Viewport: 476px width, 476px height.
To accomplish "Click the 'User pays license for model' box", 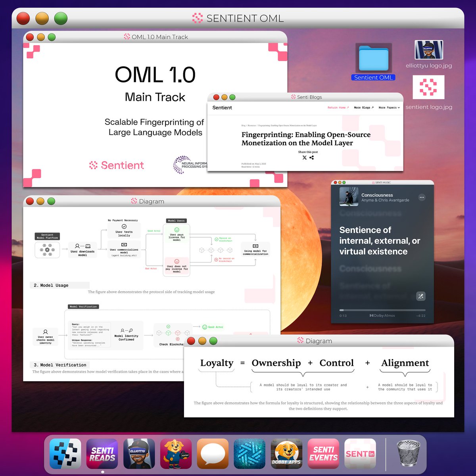I will click(x=177, y=234).
